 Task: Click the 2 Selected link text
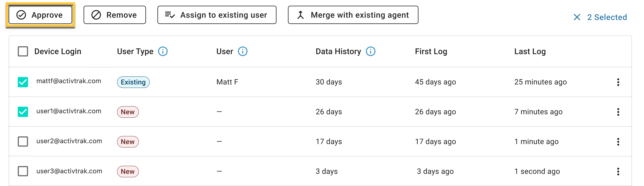coord(607,17)
